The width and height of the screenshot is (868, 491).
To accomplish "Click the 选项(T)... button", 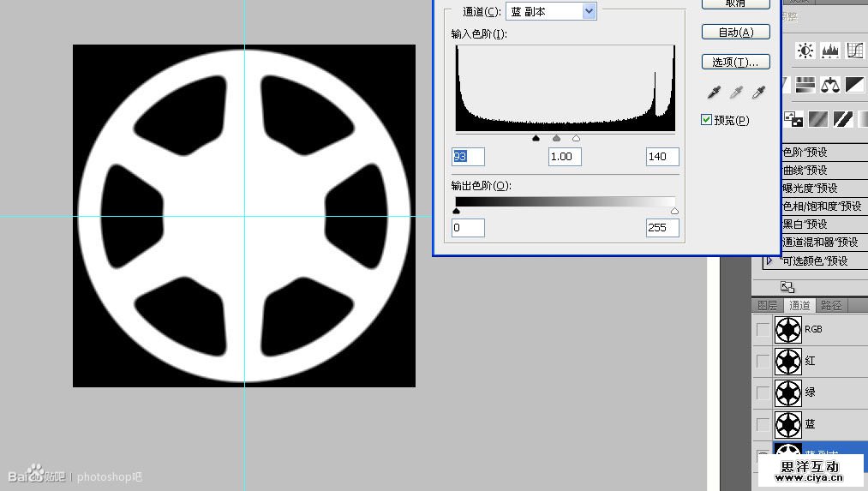I will click(x=735, y=63).
